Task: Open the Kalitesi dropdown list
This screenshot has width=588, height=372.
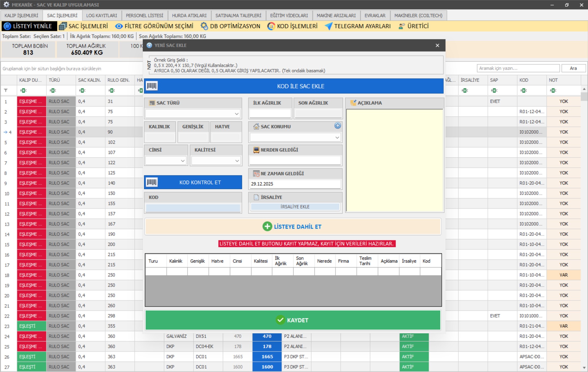Action: (x=237, y=161)
